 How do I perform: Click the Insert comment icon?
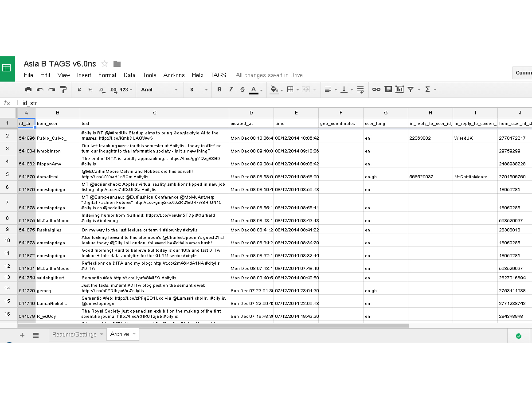tap(388, 90)
